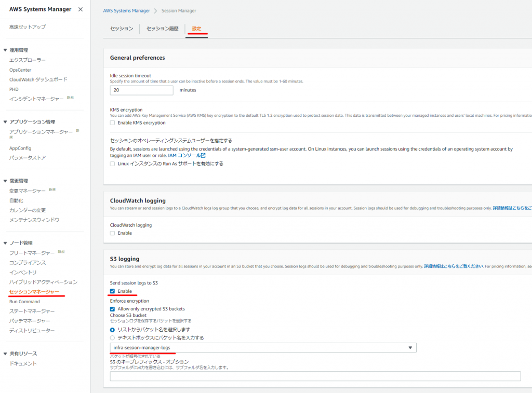Select テキストボックスにバケット名を入力する radio option

[x=112, y=338]
